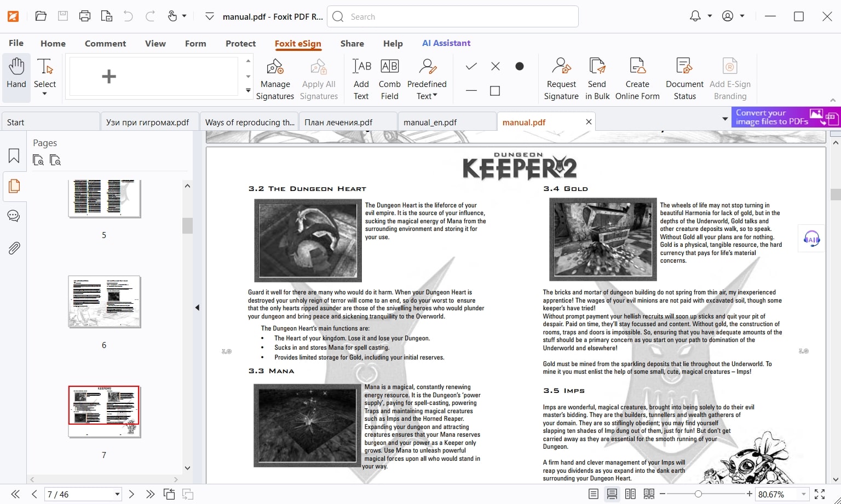Click the Open file folder icon
Screen dimensions: 841x504
pos(41,16)
